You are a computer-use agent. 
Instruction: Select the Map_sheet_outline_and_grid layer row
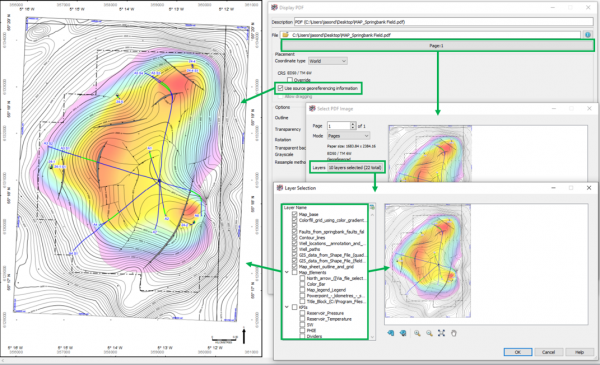coord(326,267)
